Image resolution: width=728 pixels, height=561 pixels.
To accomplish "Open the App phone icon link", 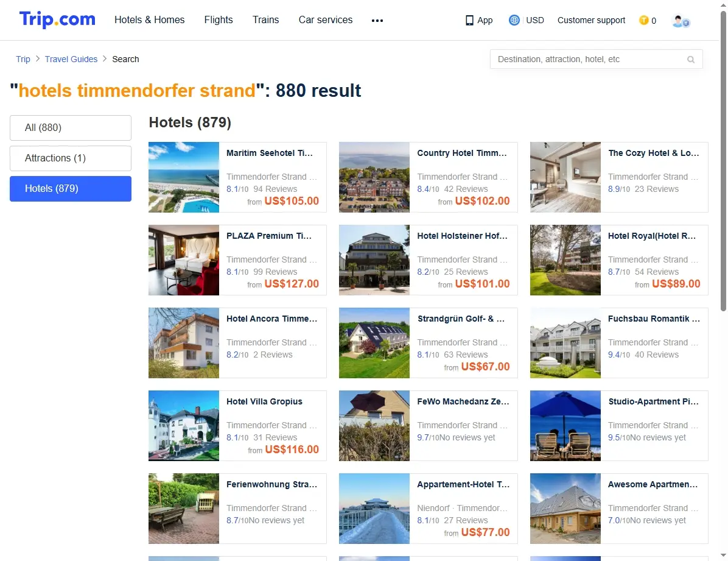I will tap(478, 20).
